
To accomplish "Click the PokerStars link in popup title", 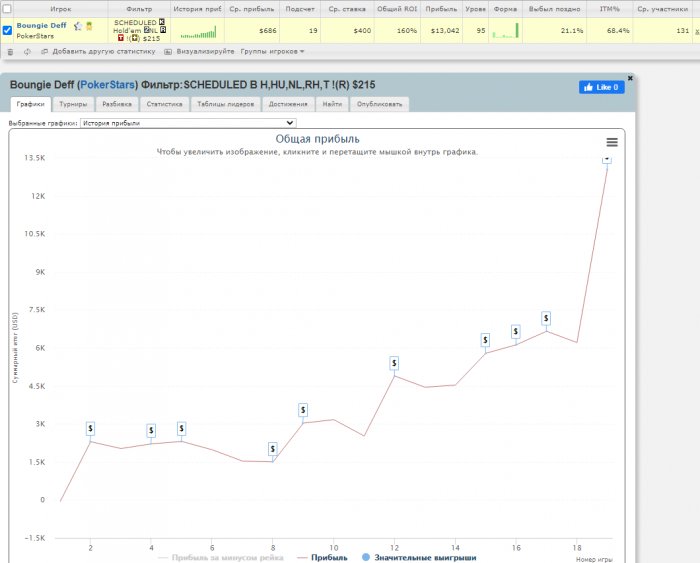I will click(106, 85).
